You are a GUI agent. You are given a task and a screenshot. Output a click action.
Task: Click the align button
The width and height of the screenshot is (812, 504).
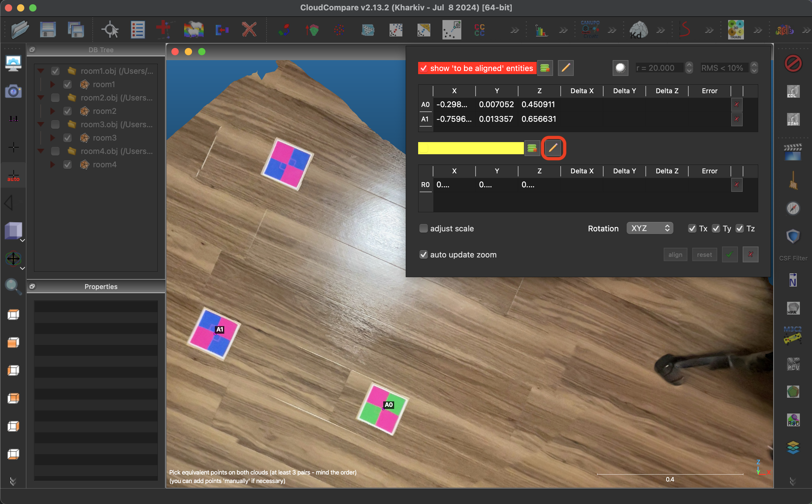point(675,255)
